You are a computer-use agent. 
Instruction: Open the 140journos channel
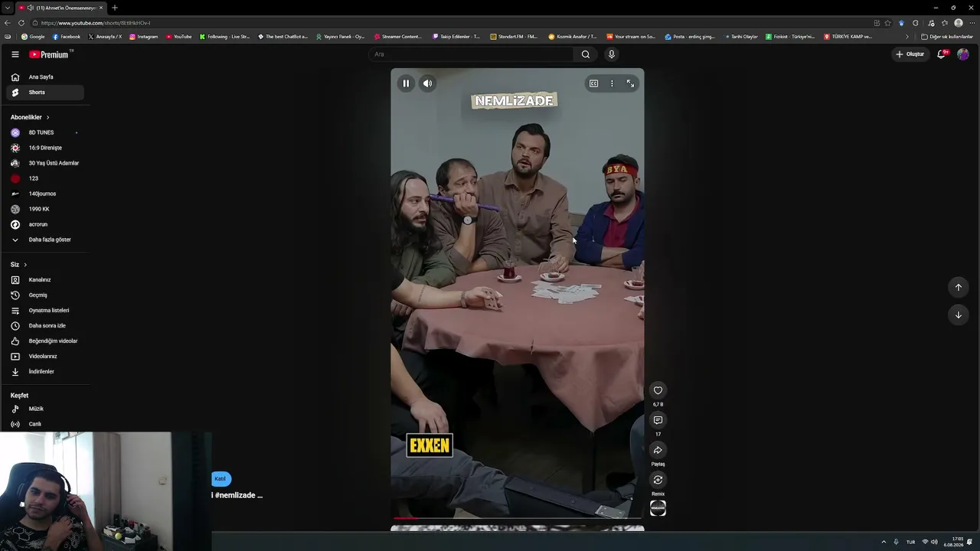[x=45, y=194]
